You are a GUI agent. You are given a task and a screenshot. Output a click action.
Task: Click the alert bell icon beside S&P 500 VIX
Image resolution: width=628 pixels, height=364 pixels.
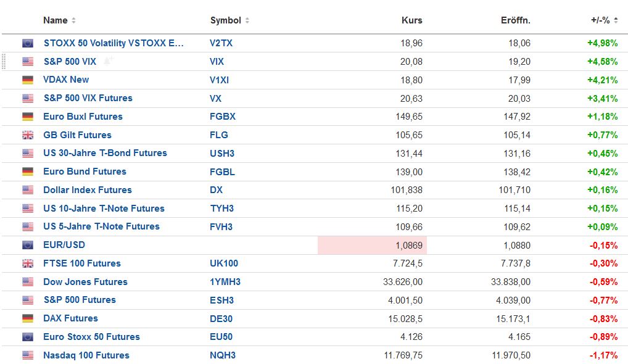109,61
